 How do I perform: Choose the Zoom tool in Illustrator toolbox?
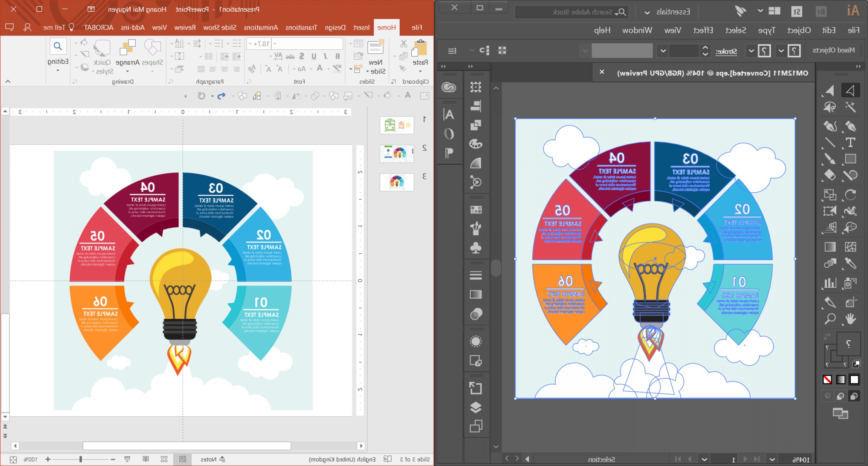pos(830,319)
